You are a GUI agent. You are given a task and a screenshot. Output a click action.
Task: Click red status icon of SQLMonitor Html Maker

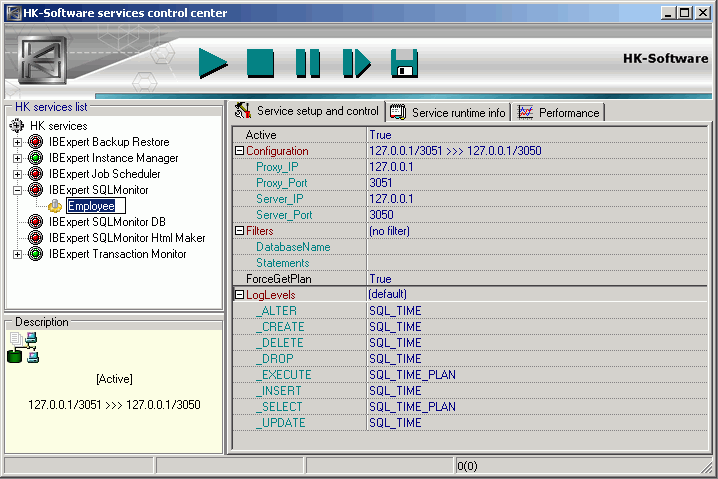35,238
